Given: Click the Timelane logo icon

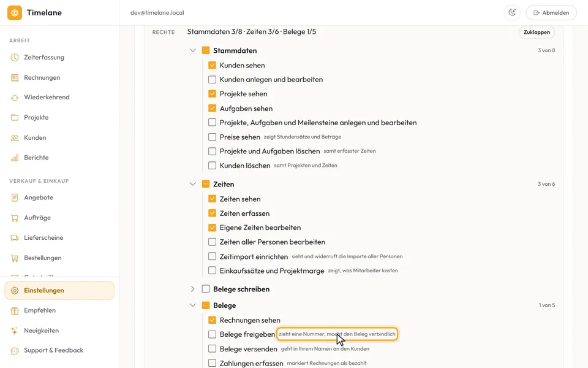Looking at the screenshot, I should (x=15, y=13).
